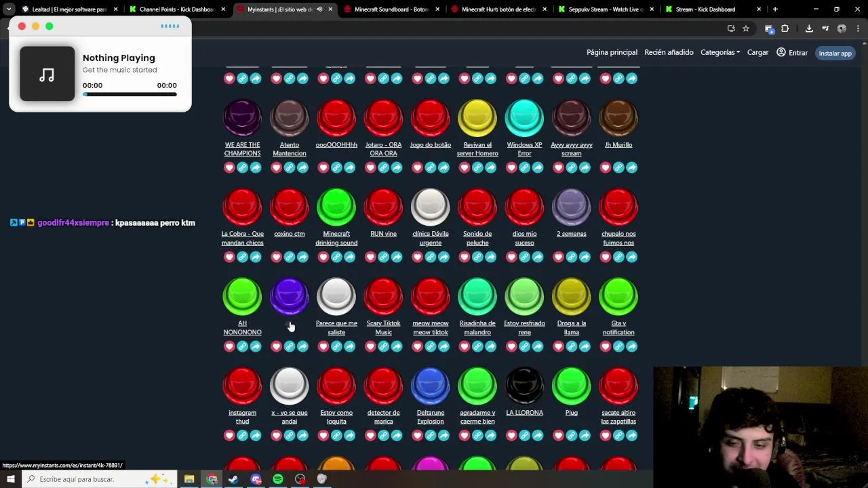
Task: Open the agradarme y caerme bien link
Action: [x=477, y=417]
